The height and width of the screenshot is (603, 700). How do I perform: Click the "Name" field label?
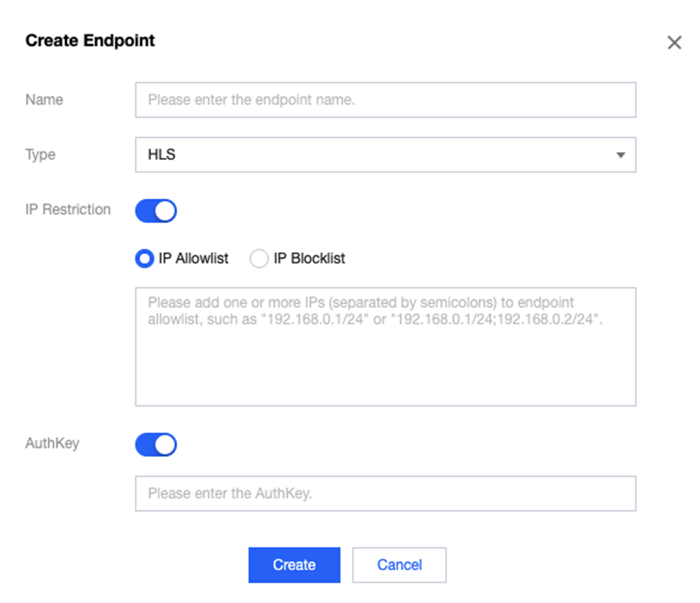(x=44, y=100)
